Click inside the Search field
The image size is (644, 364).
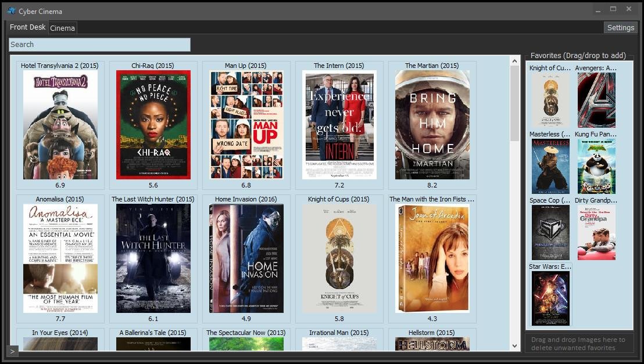[x=99, y=44]
